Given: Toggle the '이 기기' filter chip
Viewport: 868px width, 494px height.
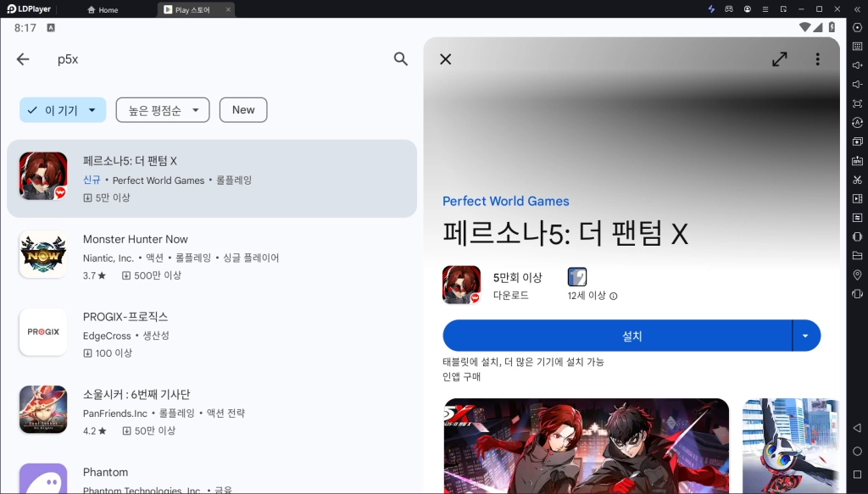Looking at the screenshot, I should (63, 110).
